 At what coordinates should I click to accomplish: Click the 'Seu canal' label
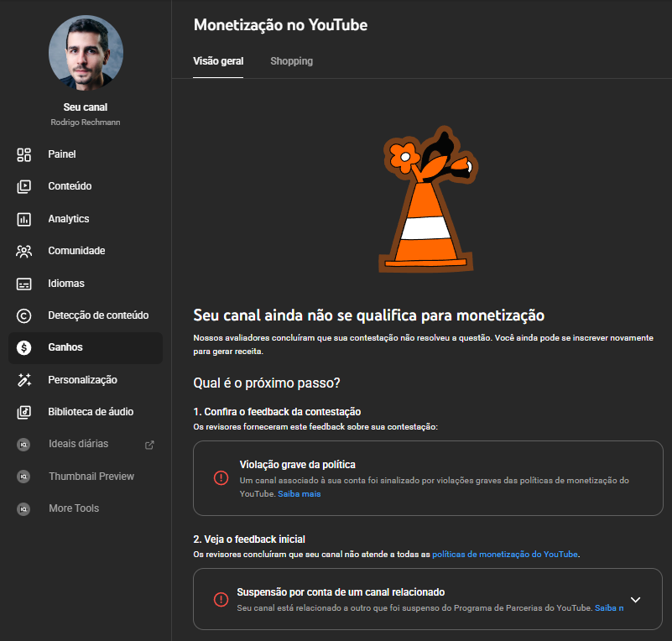click(x=86, y=107)
